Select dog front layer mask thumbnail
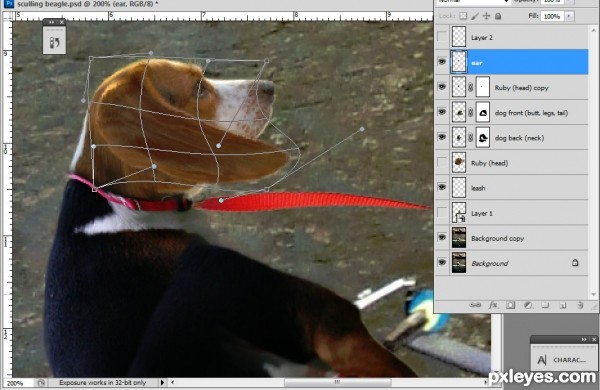600x390 pixels. [483, 113]
